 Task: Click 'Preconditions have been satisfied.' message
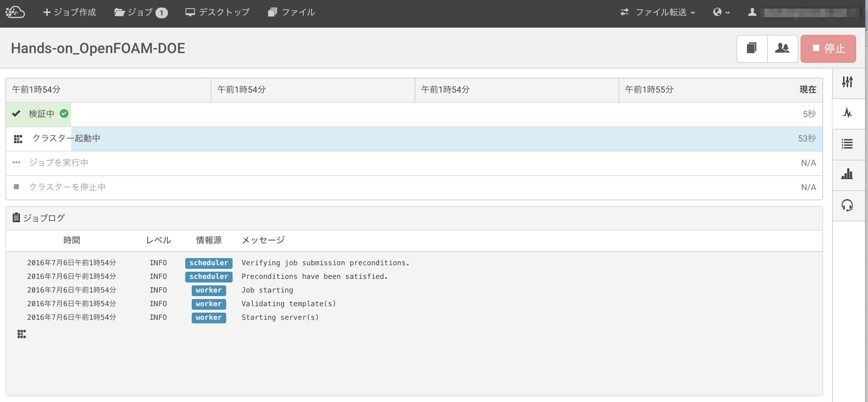pos(315,276)
